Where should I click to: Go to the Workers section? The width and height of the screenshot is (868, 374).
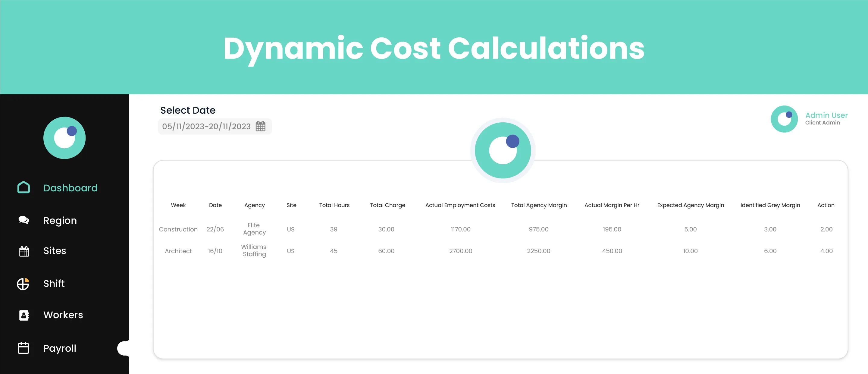[63, 315]
